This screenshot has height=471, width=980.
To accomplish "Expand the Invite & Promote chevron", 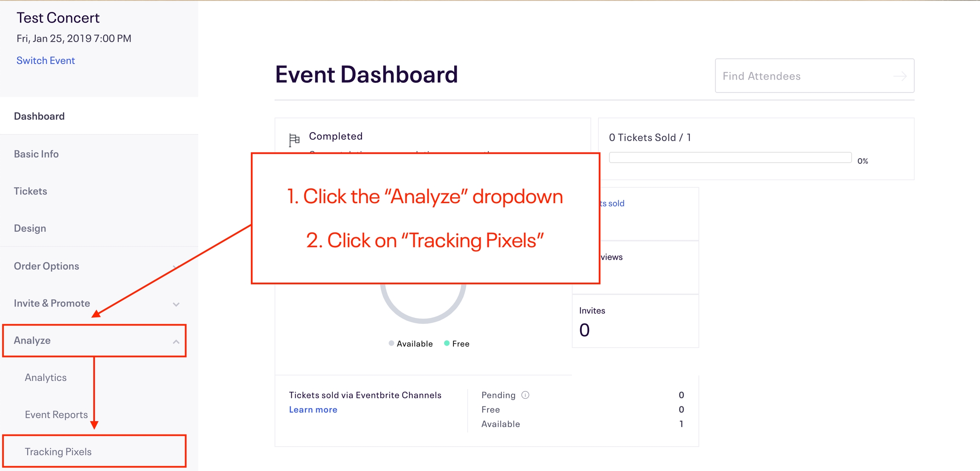I will coord(176,304).
